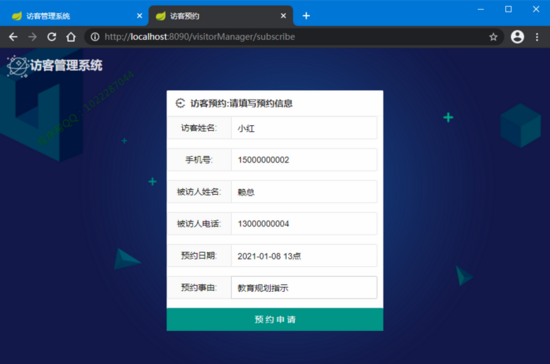
Task: Click the browser forward arrow
Action: click(33, 37)
